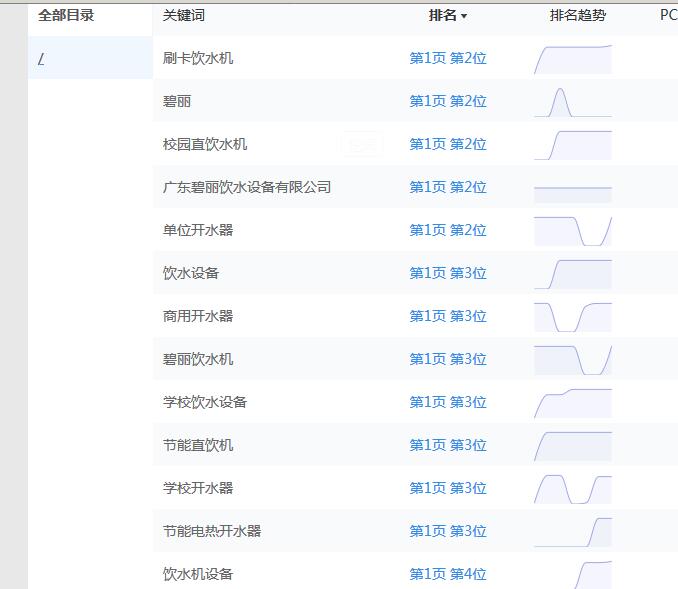Viewport: 678px width, 589px height.
Task: Open ranking link for 单位开水器
Action: pyautogui.click(x=448, y=230)
